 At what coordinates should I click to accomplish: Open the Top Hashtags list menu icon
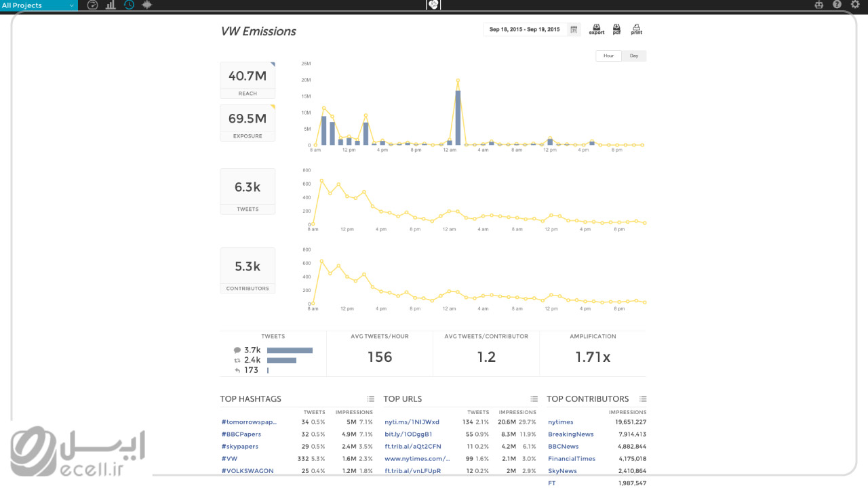371,399
